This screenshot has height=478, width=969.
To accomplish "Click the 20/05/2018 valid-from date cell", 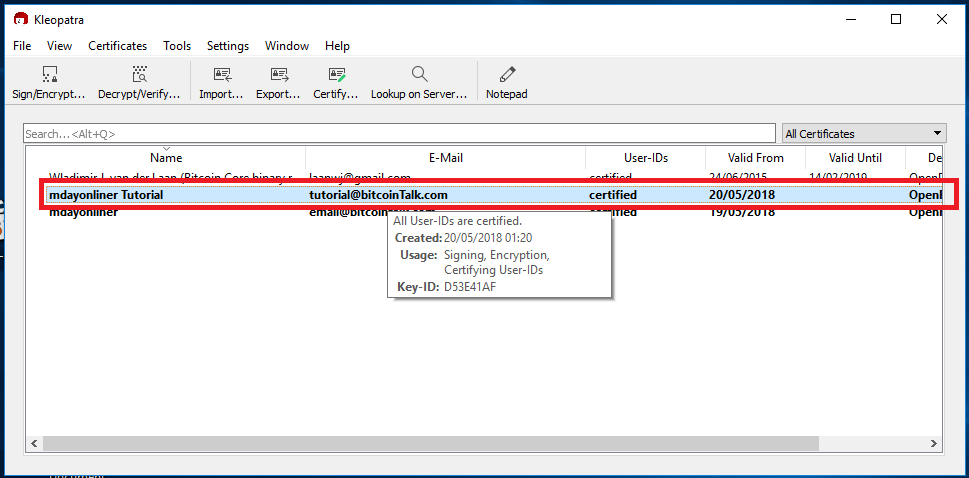I will [742, 195].
